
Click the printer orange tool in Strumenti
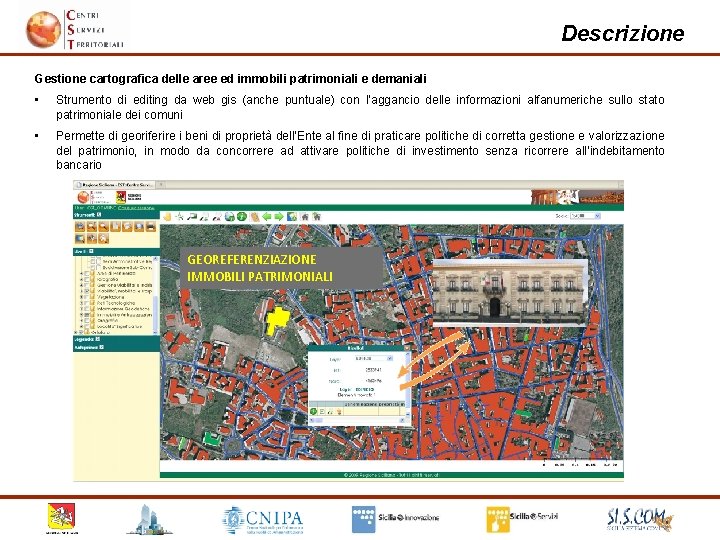click(x=151, y=226)
